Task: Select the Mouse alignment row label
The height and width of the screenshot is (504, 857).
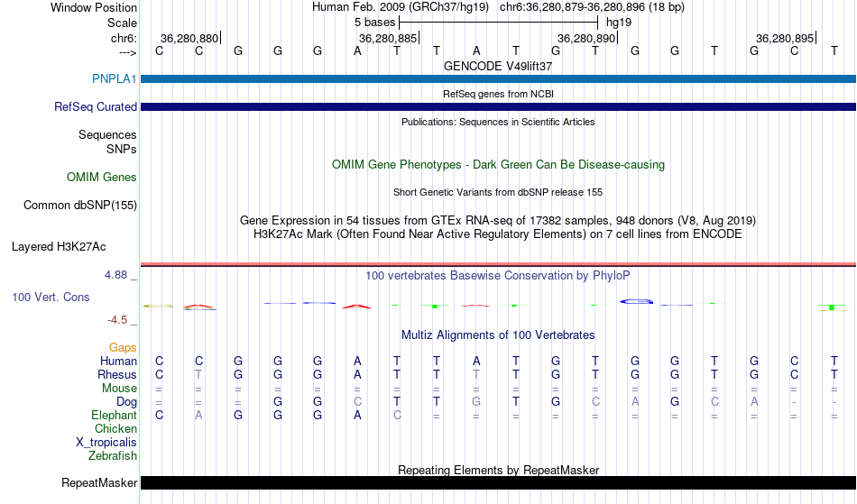Action: pos(119,388)
